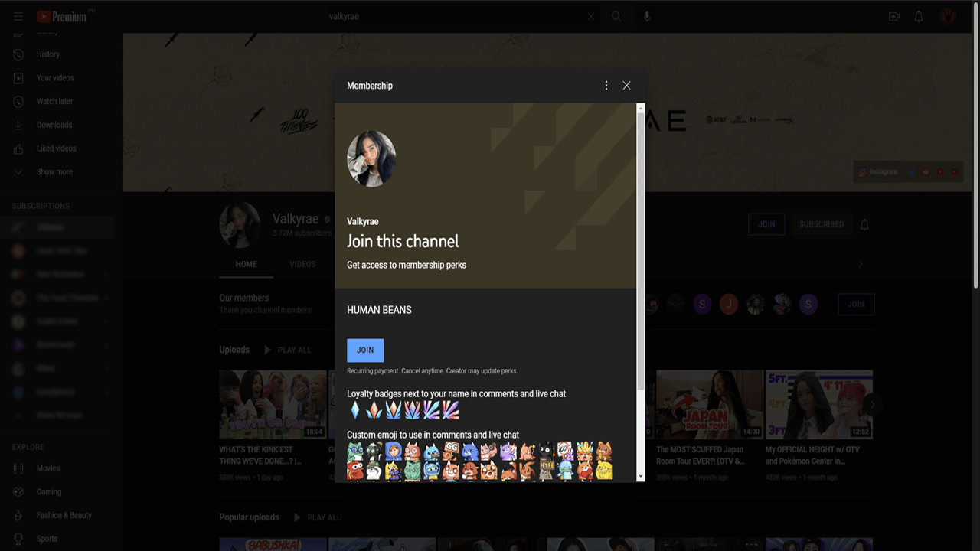Click the 'Our members' heading
Screen dimensions: 980x551
tap(244, 298)
